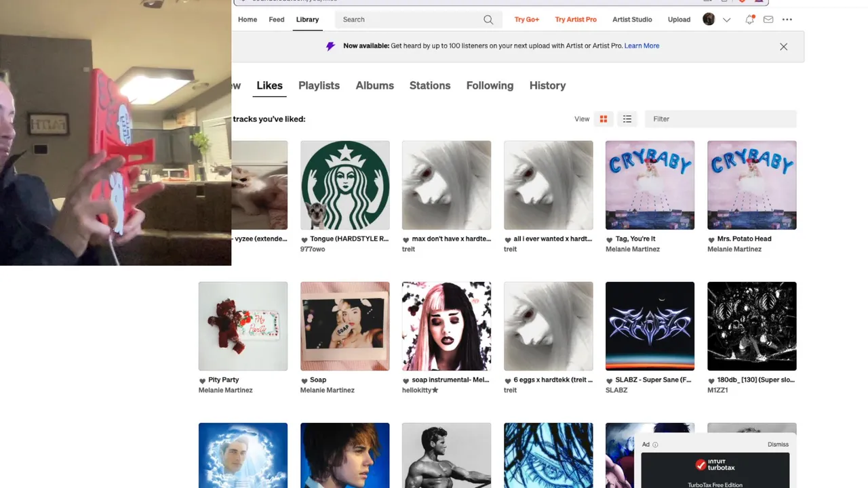Open 180db_ [130] track artwork
Viewport: 868px width, 488px height.
tap(752, 326)
